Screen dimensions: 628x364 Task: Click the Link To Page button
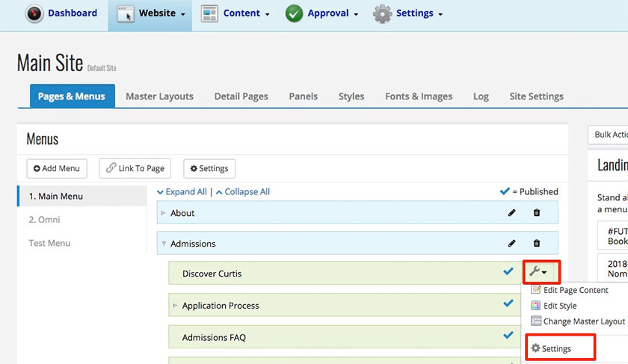coord(135,168)
